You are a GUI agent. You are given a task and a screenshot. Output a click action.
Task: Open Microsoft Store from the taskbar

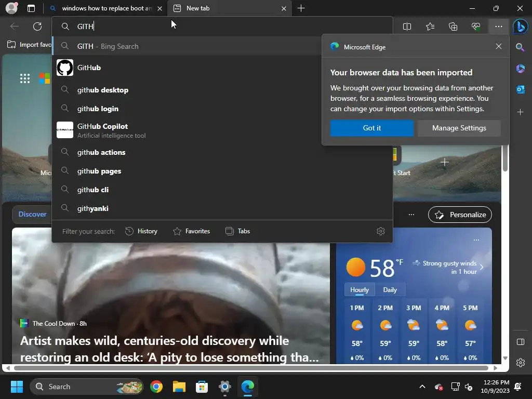[x=202, y=387]
